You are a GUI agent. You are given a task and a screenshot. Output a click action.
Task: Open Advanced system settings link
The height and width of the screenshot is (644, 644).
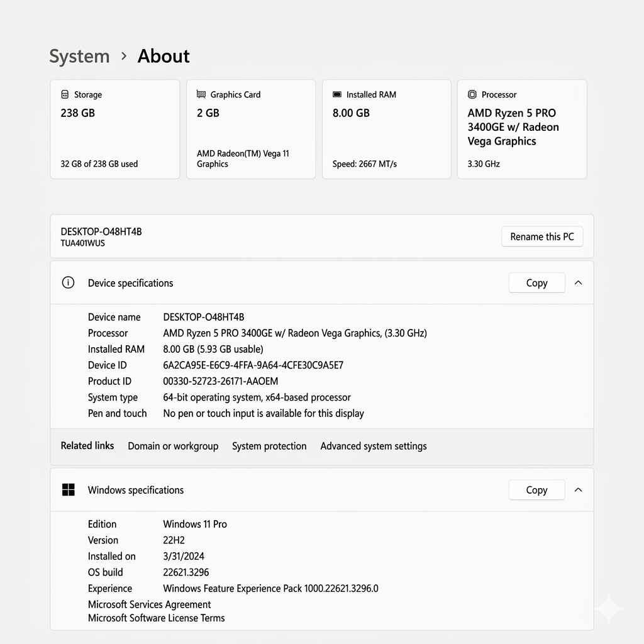374,446
